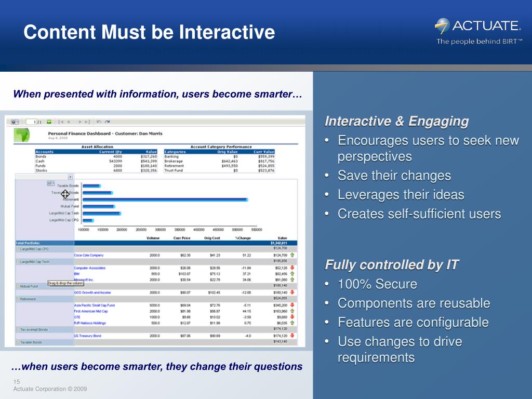Click green up arrow in IBM row
Image resolution: width=532 pixels, height=399 pixels.
[x=292, y=273]
